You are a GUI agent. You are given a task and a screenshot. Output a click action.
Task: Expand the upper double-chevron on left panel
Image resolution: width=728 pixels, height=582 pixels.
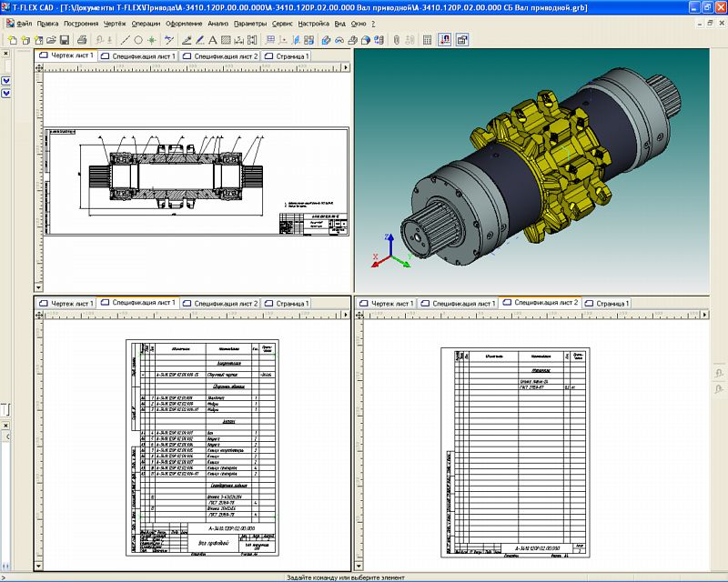pyautogui.click(x=6, y=81)
